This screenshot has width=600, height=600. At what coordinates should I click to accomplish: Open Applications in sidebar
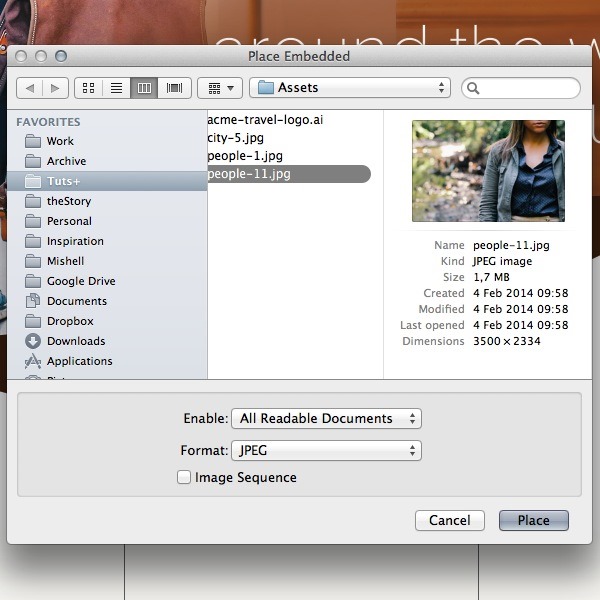(x=107, y=361)
